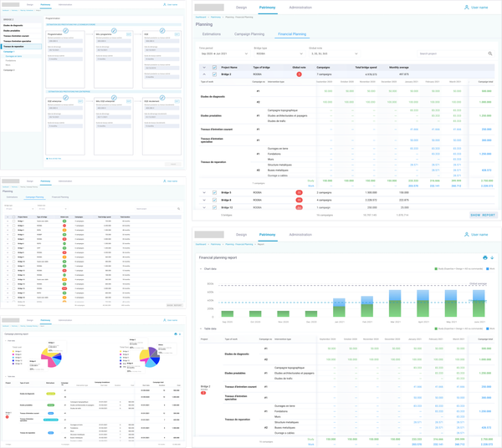Click the Show Report button
502x448 pixels.
click(x=482, y=215)
